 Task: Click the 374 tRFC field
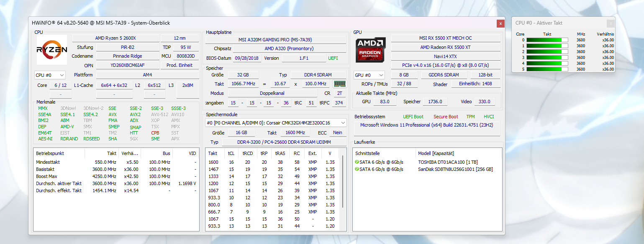(339, 103)
